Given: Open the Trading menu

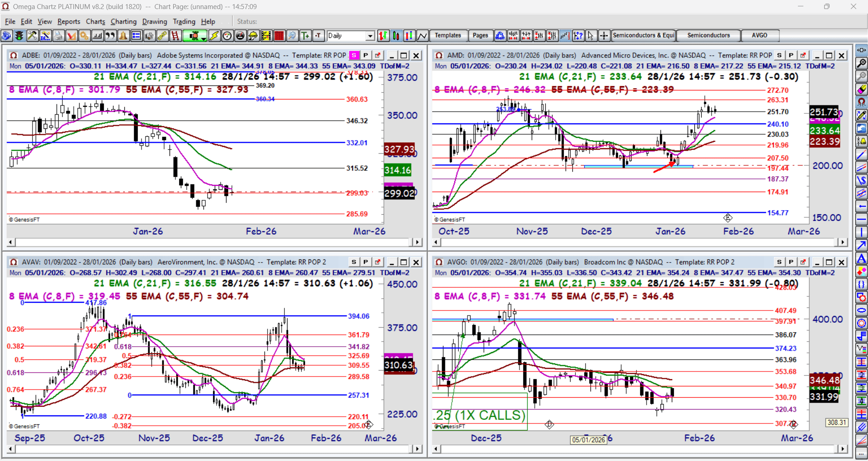Looking at the screenshot, I should 184,21.
